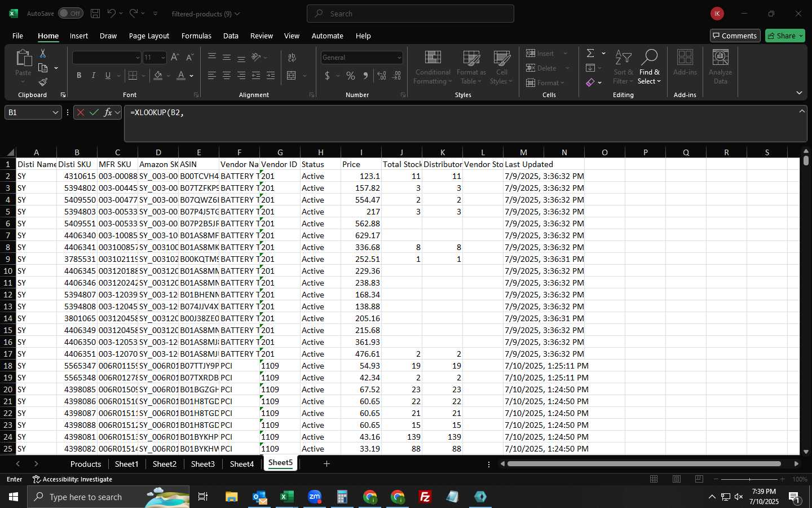Toggle Bold formatting
The width and height of the screenshot is (812, 508).
(x=79, y=76)
